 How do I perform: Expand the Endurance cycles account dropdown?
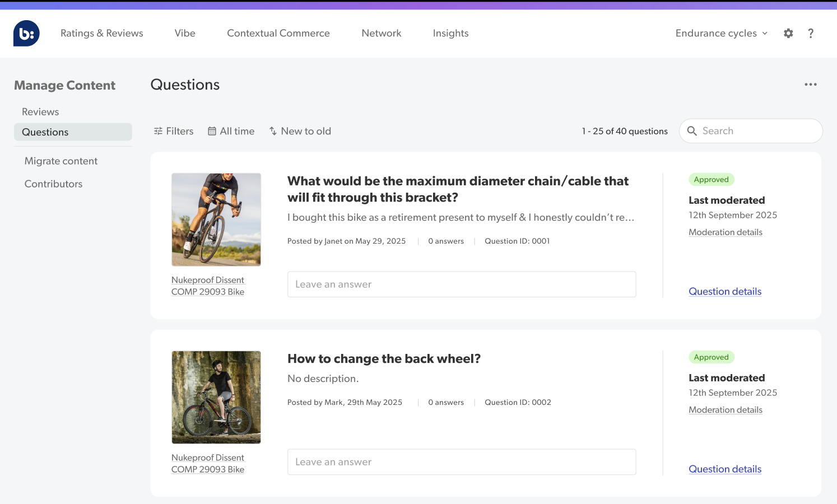click(722, 33)
